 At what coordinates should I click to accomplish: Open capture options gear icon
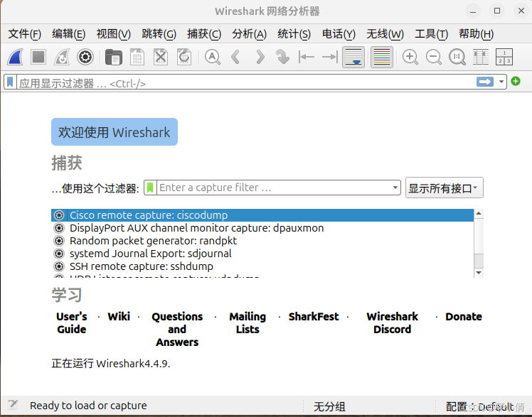coord(85,57)
